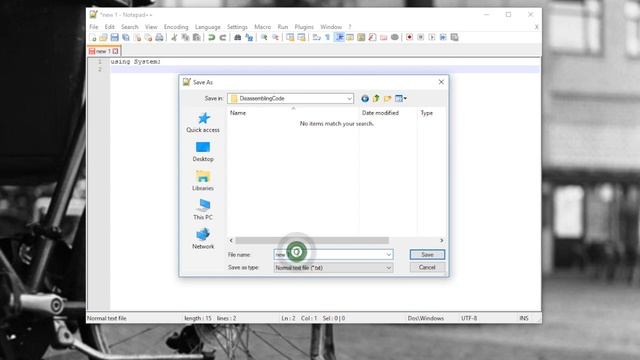The image size is (640, 360).
Task: Open the View Menu dropdown icon in Save As
Action: pos(400,98)
